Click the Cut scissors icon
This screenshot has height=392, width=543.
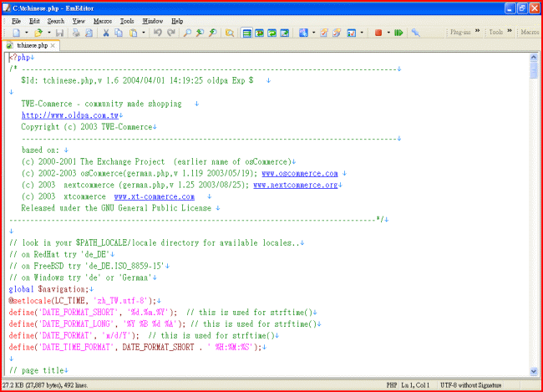pos(106,33)
